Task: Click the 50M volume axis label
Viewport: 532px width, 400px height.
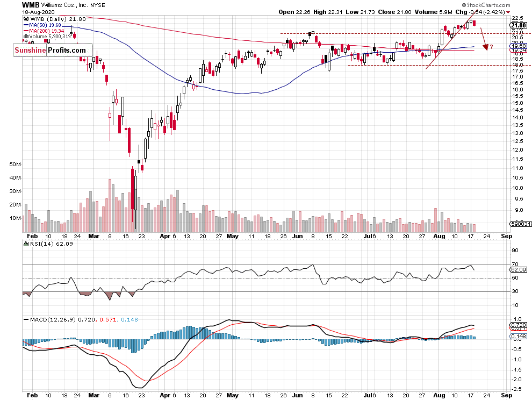Action: coord(15,165)
